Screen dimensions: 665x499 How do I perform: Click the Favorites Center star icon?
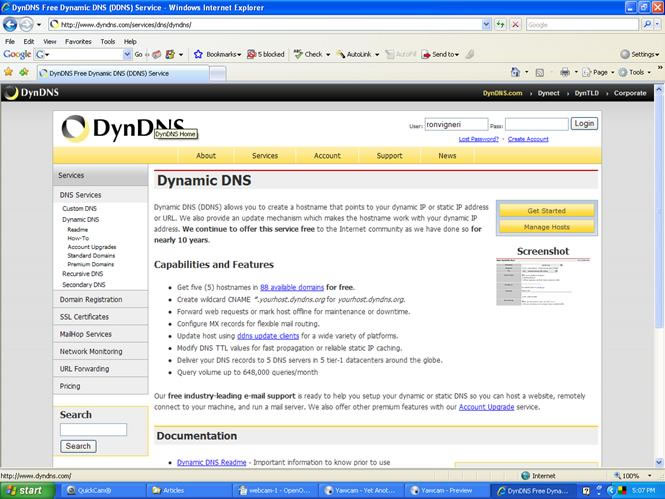[8, 72]
